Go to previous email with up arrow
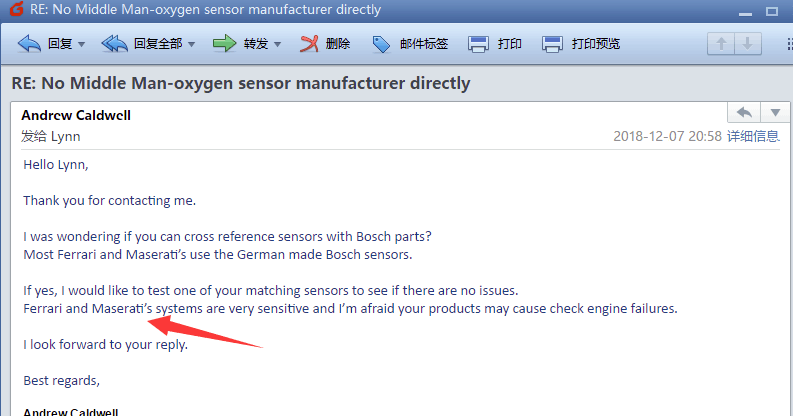The image size is (793, 416). click(x=721, y=44)
